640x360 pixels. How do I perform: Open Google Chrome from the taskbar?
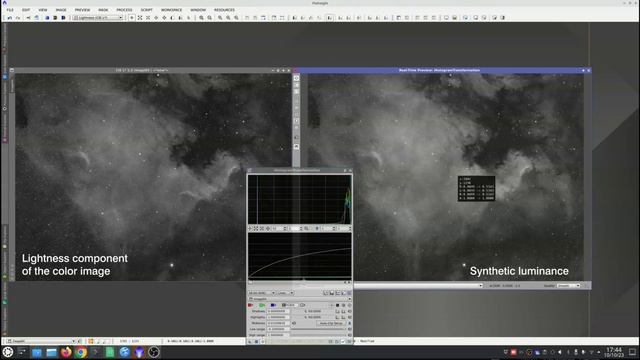[x=81, y=352]
